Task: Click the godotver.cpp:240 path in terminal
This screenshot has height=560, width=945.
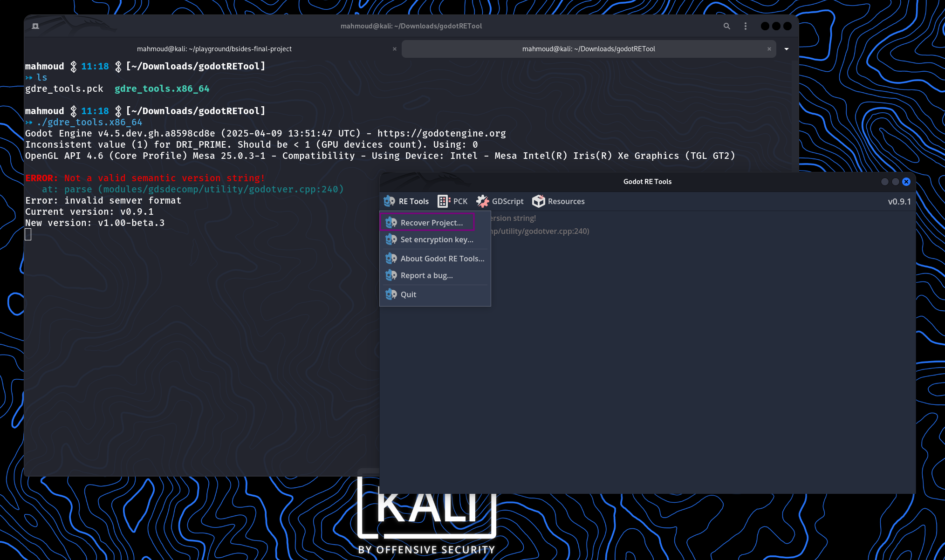Action: point(220,189)
